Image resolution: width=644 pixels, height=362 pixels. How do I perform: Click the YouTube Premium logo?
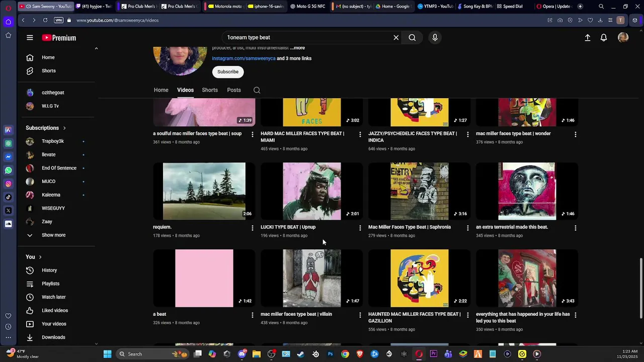tap(59, 38)
